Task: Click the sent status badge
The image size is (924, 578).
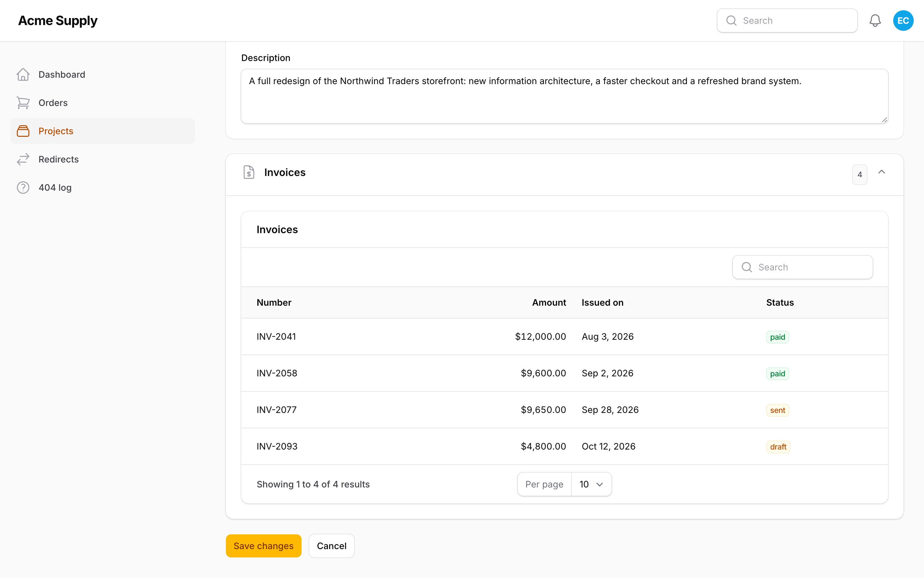Action: pyautogui.click(x=777, y=410)
